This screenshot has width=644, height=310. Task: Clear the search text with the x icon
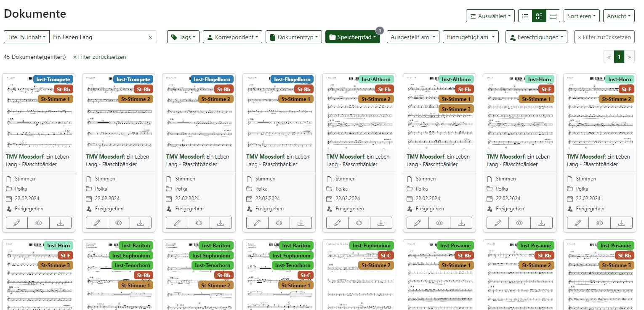click(150, 37)
